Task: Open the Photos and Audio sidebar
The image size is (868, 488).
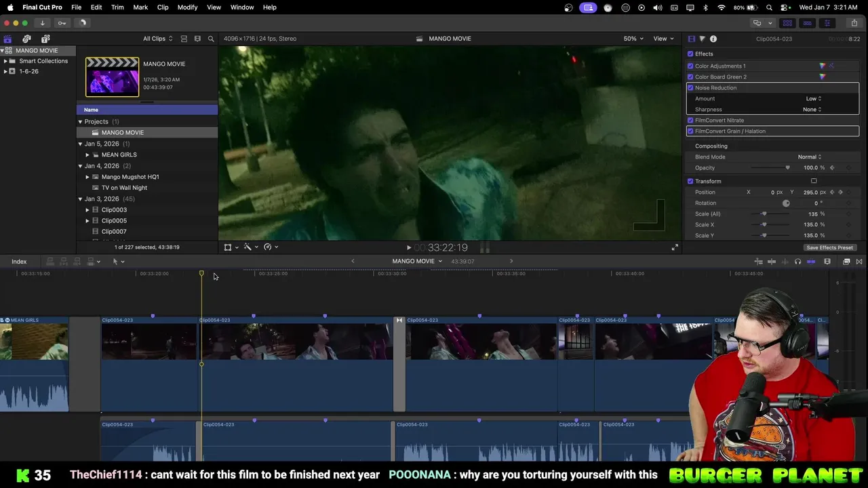Action: [26, 39]
